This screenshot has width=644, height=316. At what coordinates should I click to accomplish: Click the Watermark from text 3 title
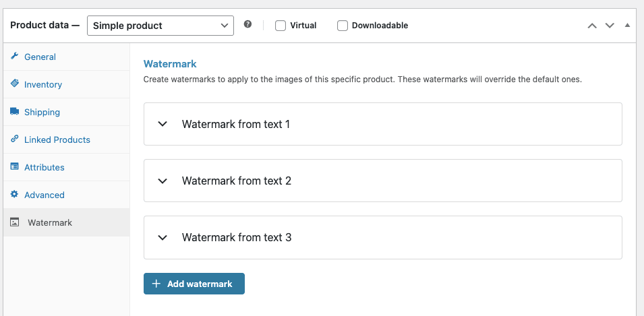pos(237,237)
